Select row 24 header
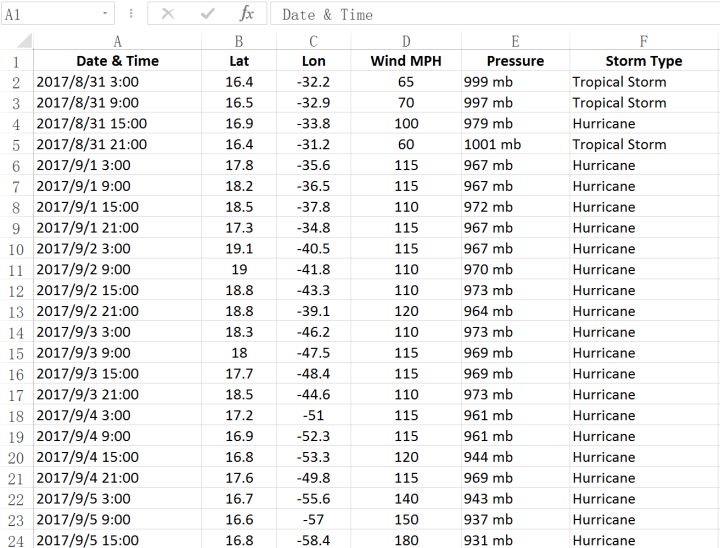This screenshot has width=720, height=548. tap(17, 540)
